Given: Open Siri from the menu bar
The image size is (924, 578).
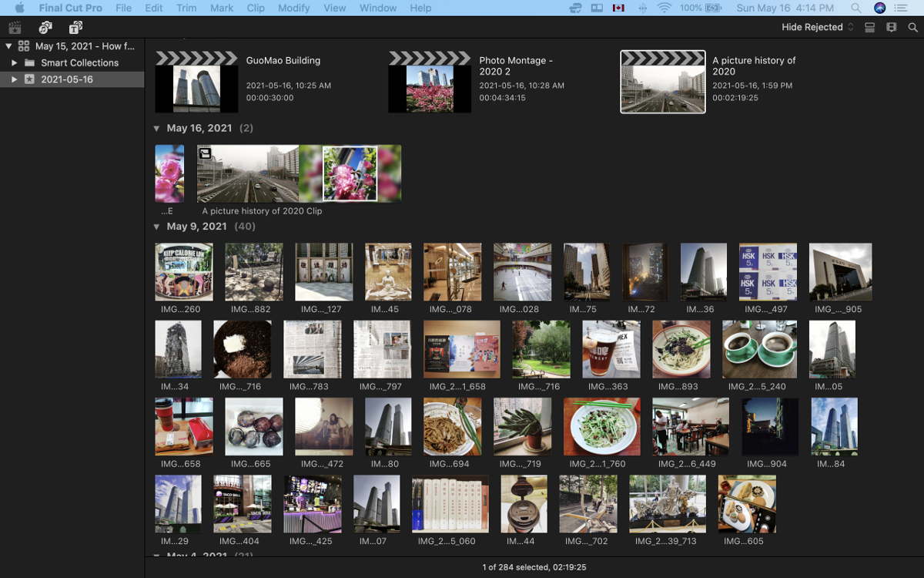Looking at the screenshot, I should pyautogui.click(x=880, y=8).
